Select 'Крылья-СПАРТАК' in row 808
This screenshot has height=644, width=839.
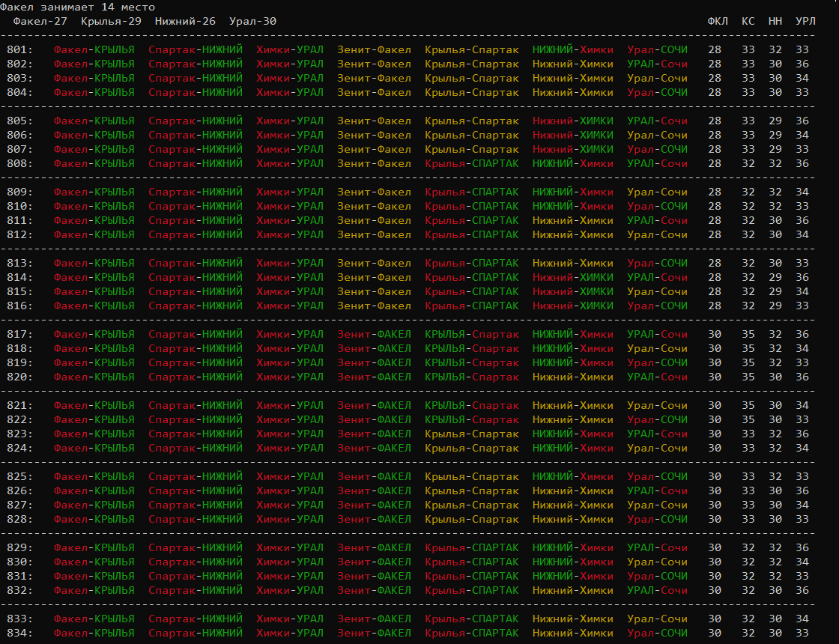472,164
